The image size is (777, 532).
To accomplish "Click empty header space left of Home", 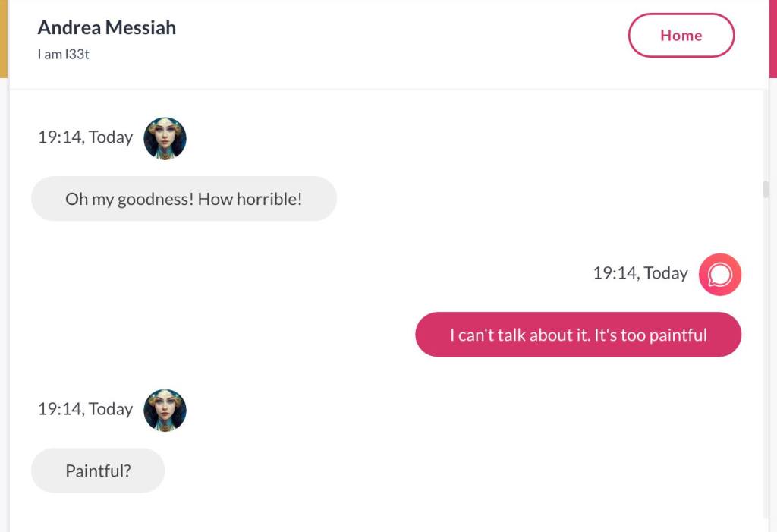I will 402,38.
